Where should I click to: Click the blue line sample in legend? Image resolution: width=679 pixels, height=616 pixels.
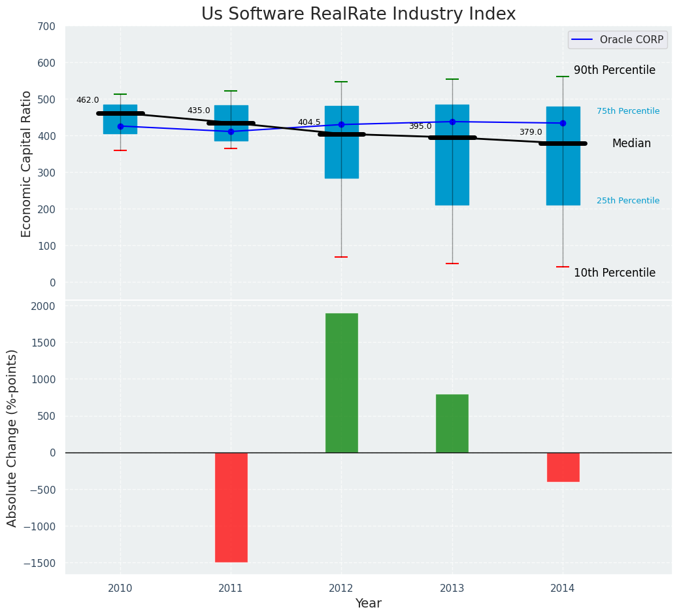click(583, 41)
